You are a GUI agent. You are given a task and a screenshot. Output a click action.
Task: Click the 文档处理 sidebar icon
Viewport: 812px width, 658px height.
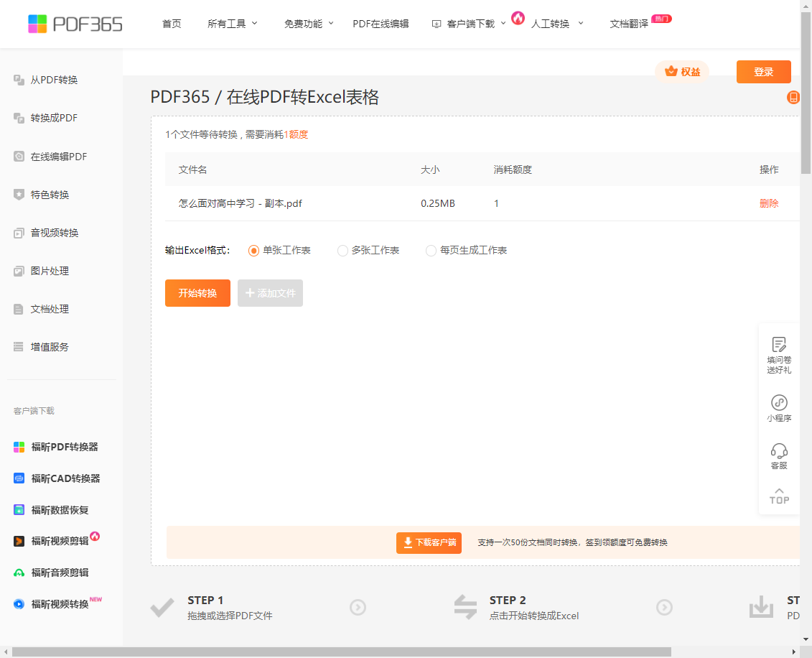click(19, 310)
